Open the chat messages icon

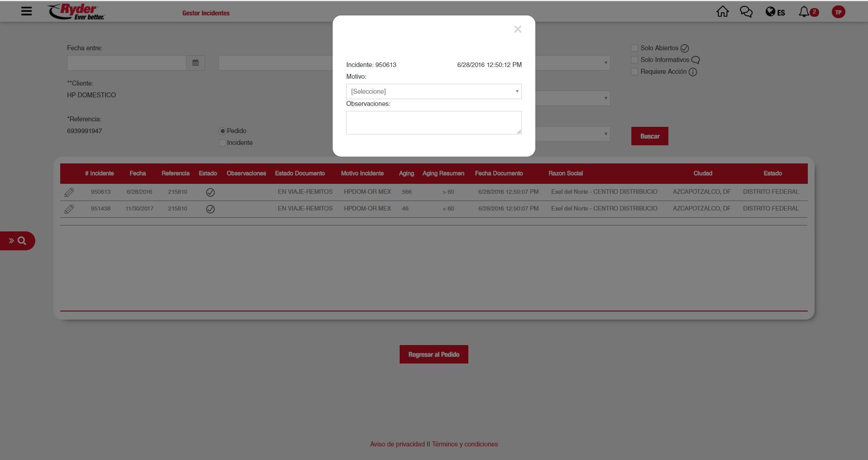click(746, 12)
